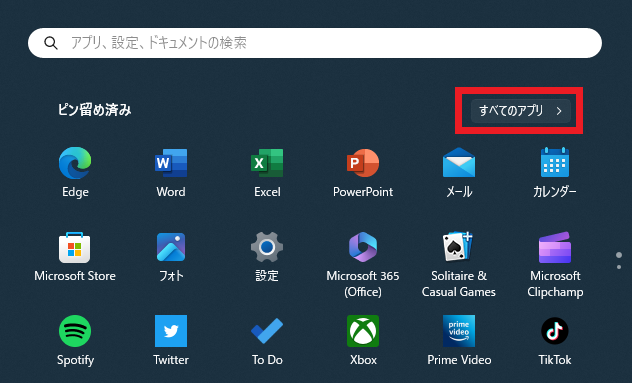The image size is (632, 383).
Task: Open Prime Video
Action: (459, 331)
